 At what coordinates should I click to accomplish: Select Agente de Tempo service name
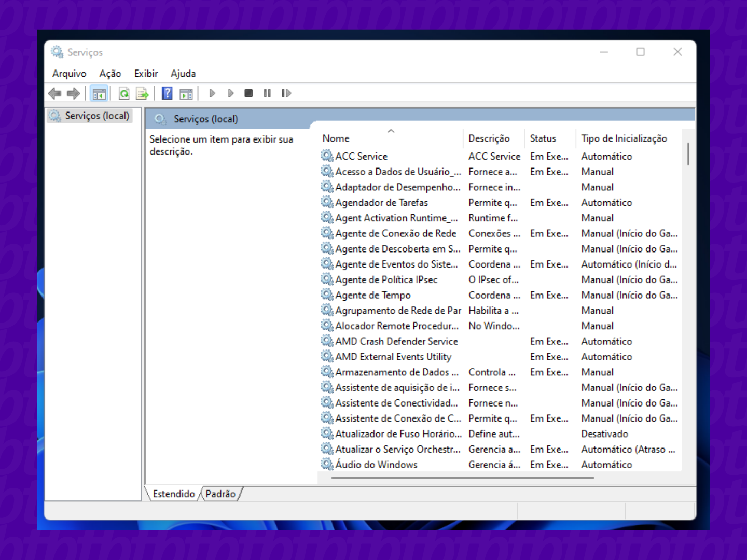tap(372, 295)
